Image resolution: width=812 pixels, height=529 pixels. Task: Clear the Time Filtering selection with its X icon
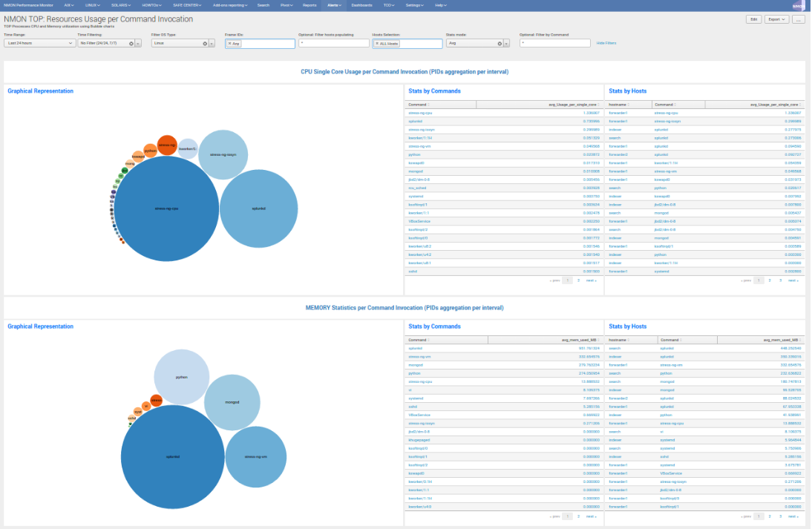[131, 44]
